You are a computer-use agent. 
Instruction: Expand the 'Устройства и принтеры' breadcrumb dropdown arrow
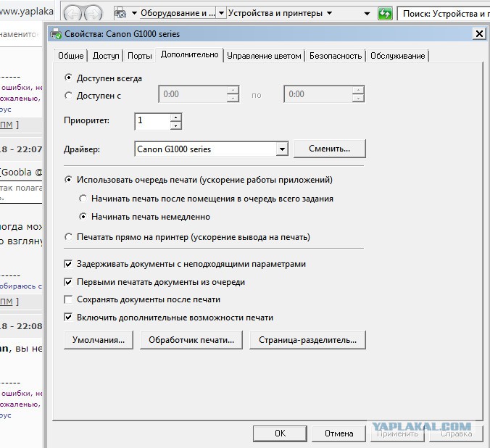coord(329,14)
